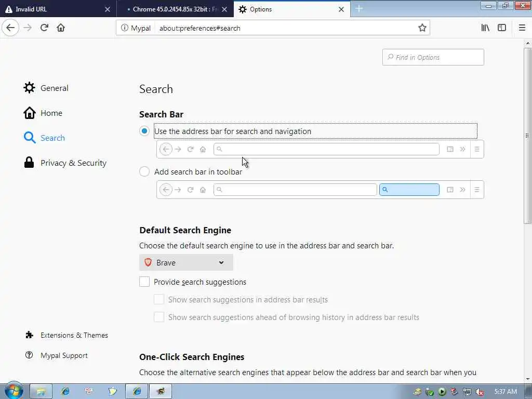
Task: Bookmark this page with the star icon
Action: pos(422,28)
